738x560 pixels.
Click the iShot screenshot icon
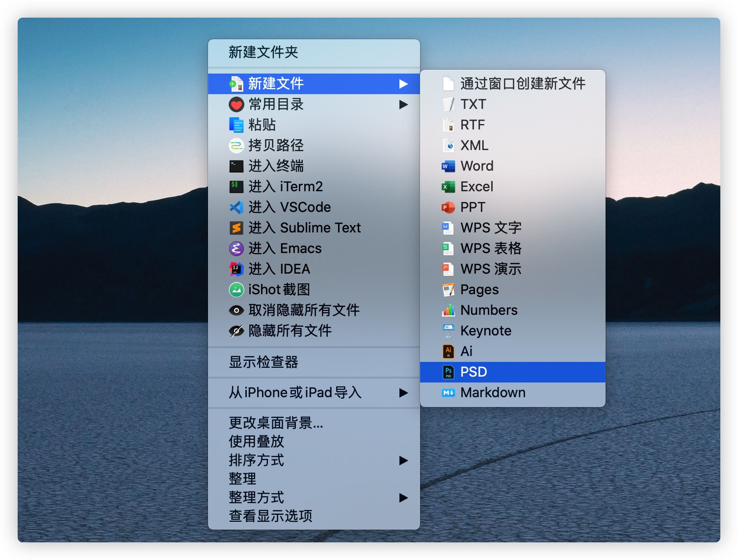click(236, 289)
